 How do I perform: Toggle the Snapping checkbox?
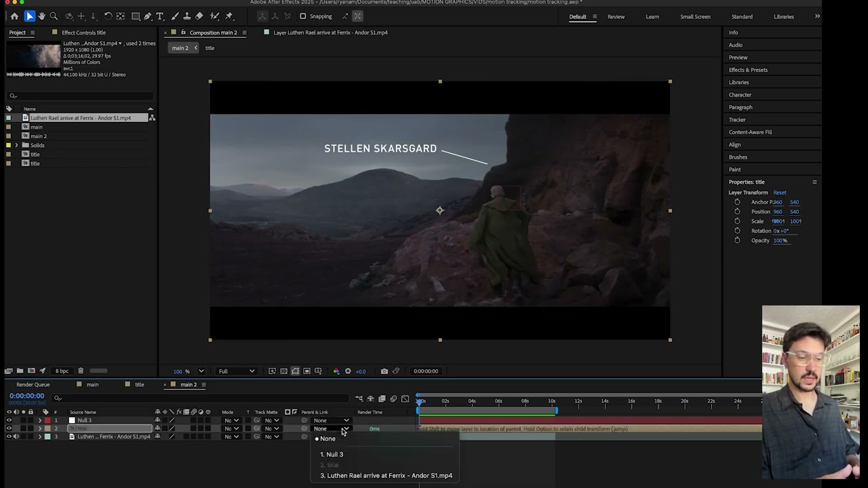coord(303,16)
